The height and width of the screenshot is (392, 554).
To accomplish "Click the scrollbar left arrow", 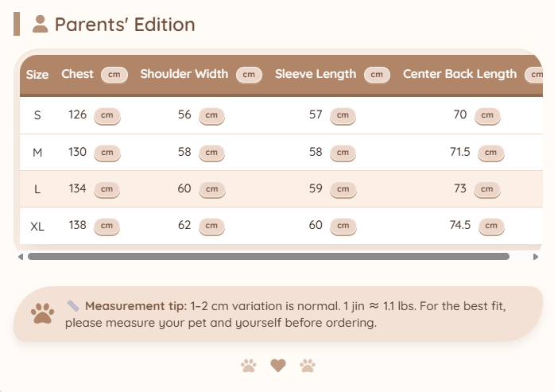I will tap(21, 257).
